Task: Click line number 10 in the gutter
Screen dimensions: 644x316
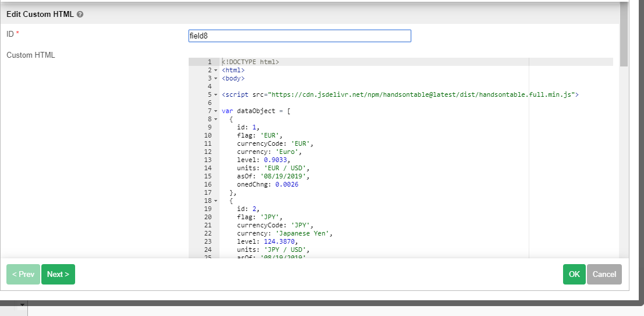Action: tap(208, 135)
